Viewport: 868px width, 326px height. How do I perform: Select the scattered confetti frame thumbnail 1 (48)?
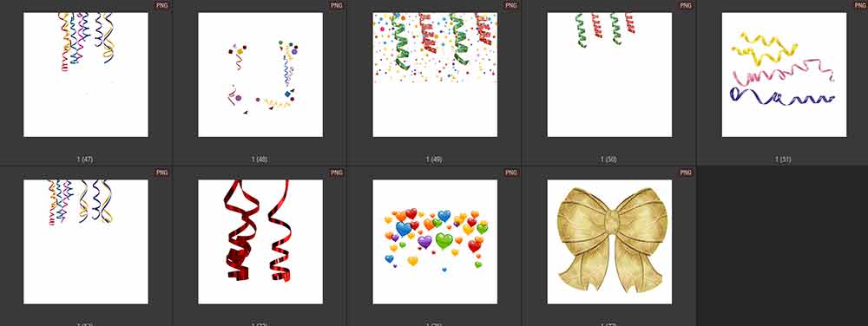pyautogui.click(x=260, y=75)
